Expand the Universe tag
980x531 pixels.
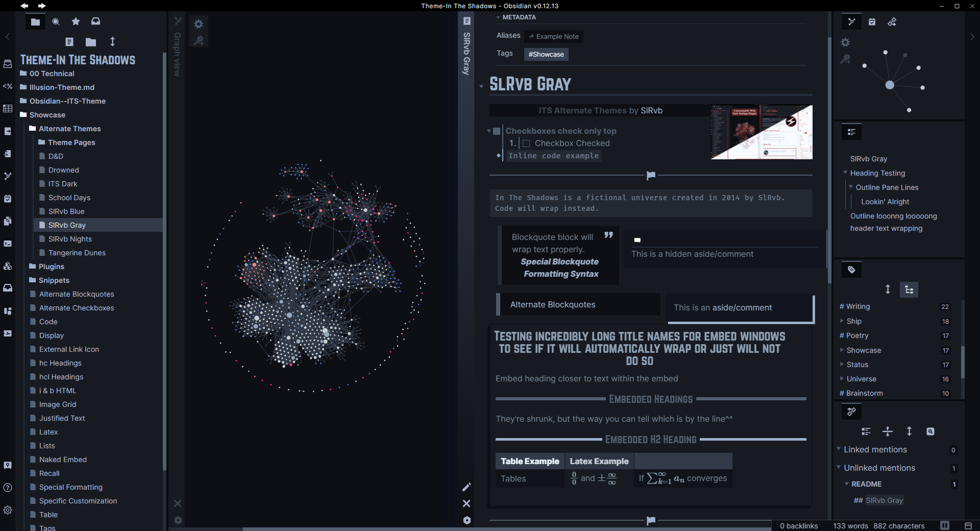842,378
